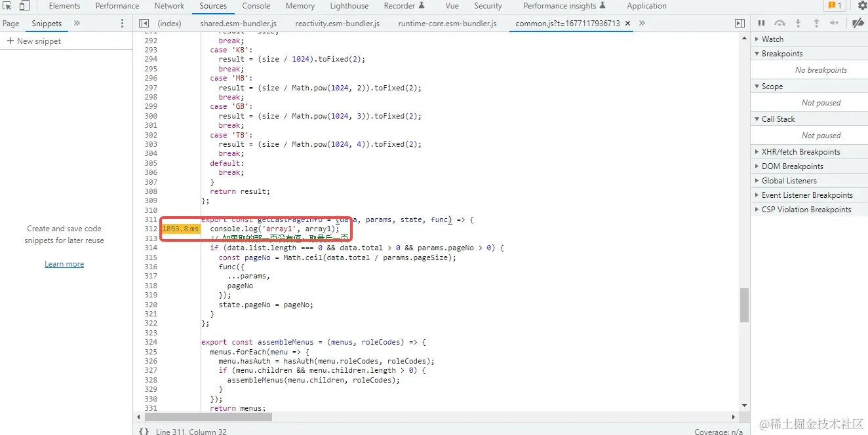Deactivate breakpoints toggle icon
The image size is (868, 435).
858,23
